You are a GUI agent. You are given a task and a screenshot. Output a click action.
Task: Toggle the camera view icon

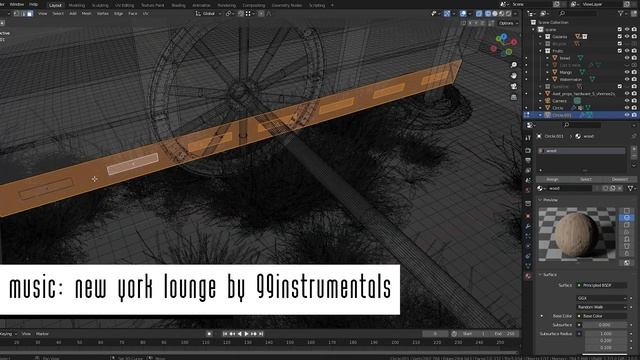tap(514, 86)
